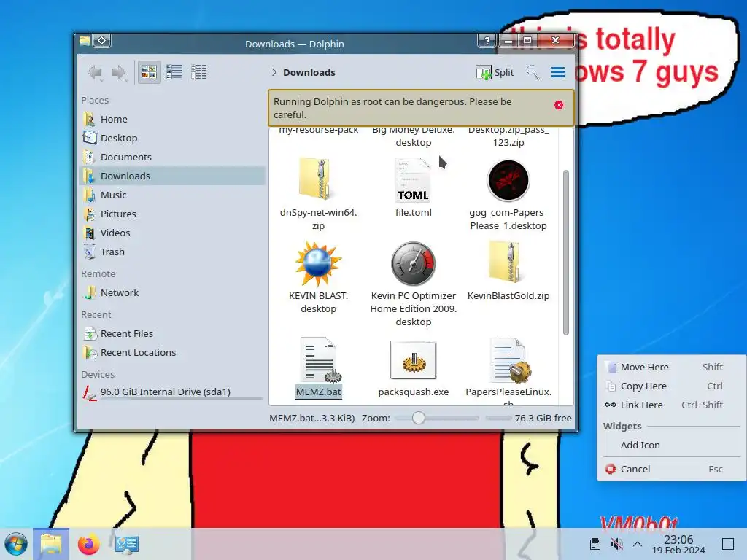Choose Move Here from drop menu
This screenshot has width=747, height=560.
tap(671, 367)
